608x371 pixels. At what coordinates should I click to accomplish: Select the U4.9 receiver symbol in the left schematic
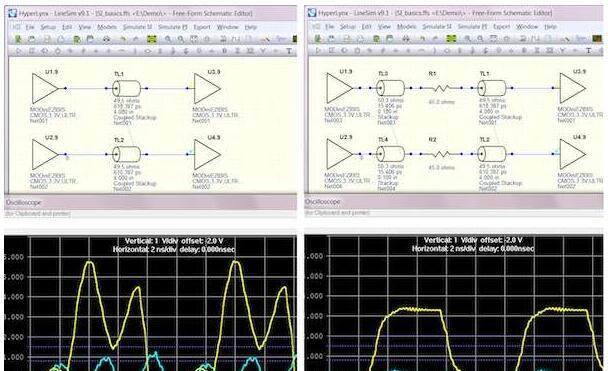[x=207, y=154]
